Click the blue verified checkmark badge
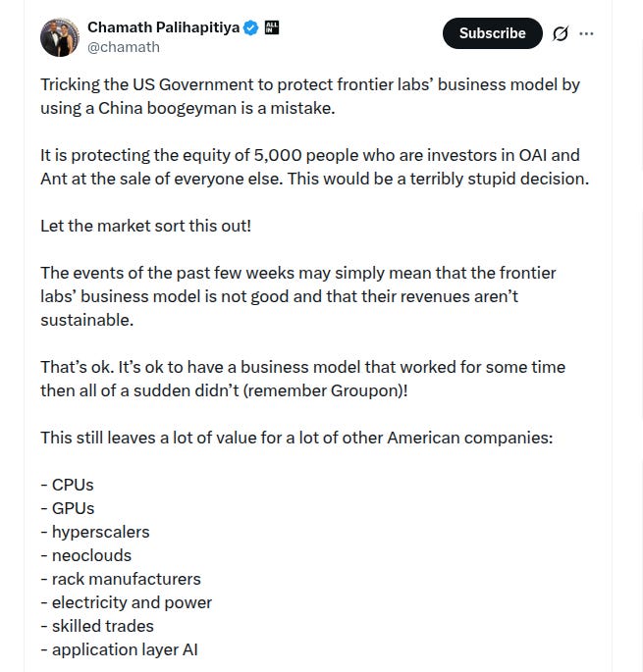The width and height of the screenshot is (643, 672). [x=251, y=27]
